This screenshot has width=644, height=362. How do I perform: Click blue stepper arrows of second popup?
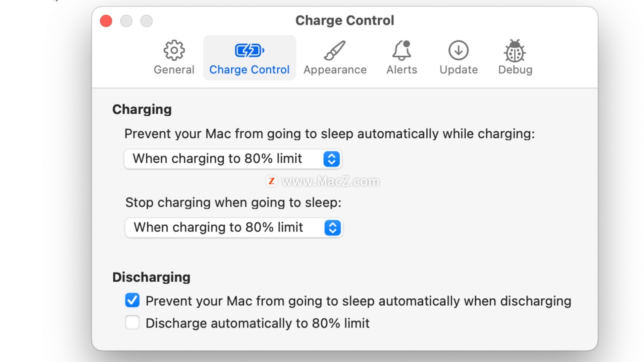(x=333, y=228)
